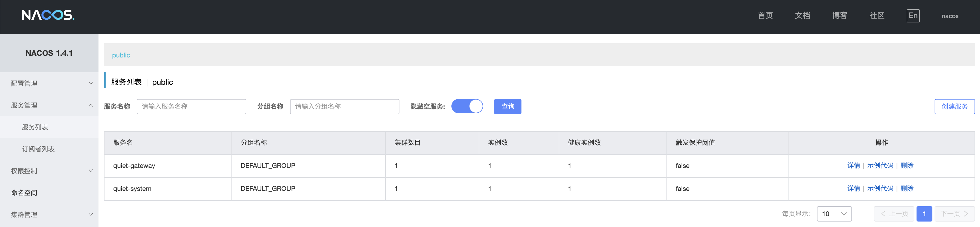Open 文档 in top navigation
Viewport: 980px width, 227px height.
pyautogui.click(x=802, y=16)
